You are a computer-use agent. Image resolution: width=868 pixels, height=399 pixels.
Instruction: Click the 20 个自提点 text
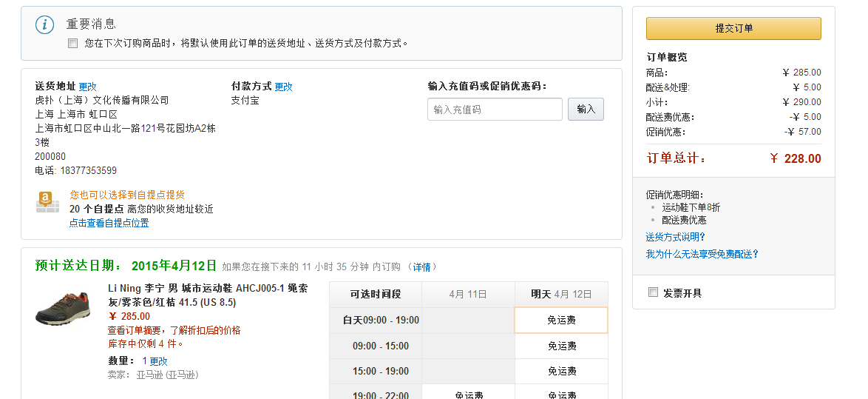click(x=96, y=209)
